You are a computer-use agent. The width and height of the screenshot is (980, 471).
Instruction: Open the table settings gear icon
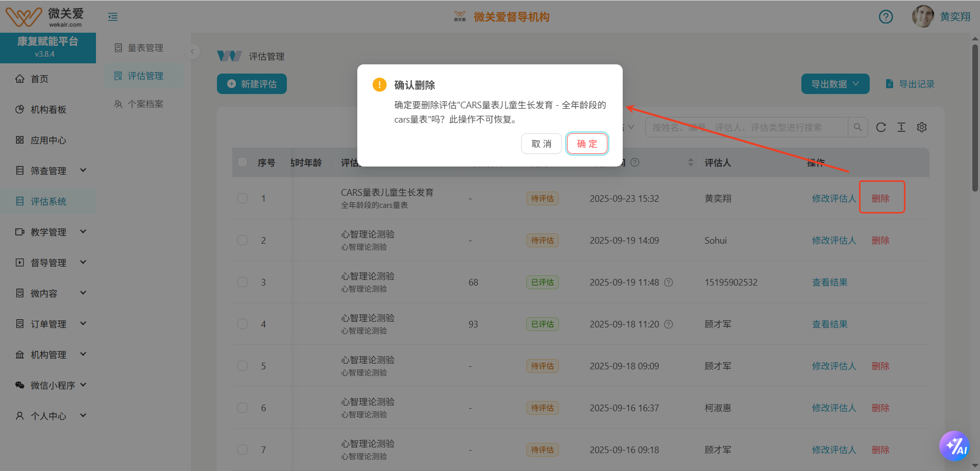pos(922,127)
